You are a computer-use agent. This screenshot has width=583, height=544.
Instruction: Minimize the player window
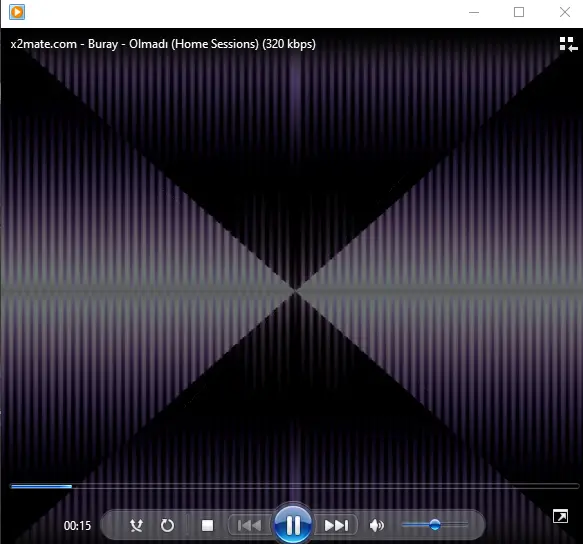coord(474,12)
